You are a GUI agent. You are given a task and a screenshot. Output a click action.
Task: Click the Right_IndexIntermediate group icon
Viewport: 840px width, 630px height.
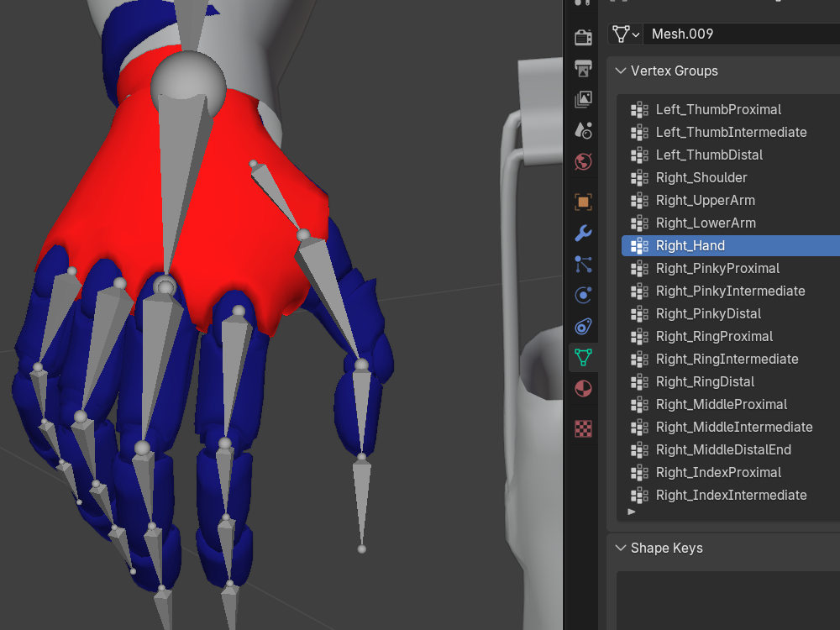click(639, 496)
